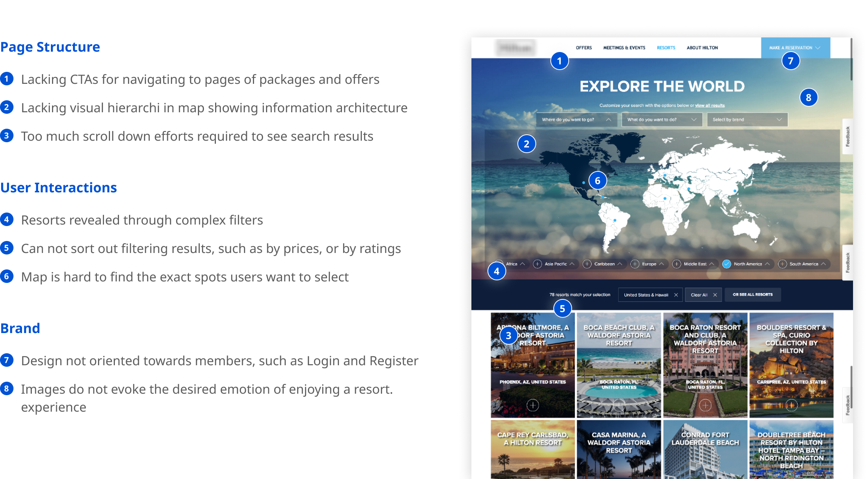Toggle the Europe region circle
This screenshot has height=479, width=868.
point(635,264)
